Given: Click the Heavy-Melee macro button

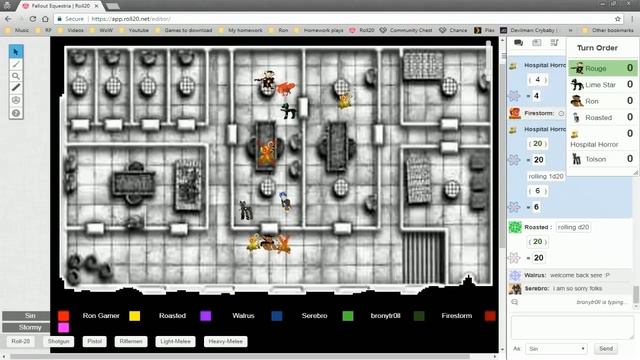Looking at the screenshot, I should (225, 341).
